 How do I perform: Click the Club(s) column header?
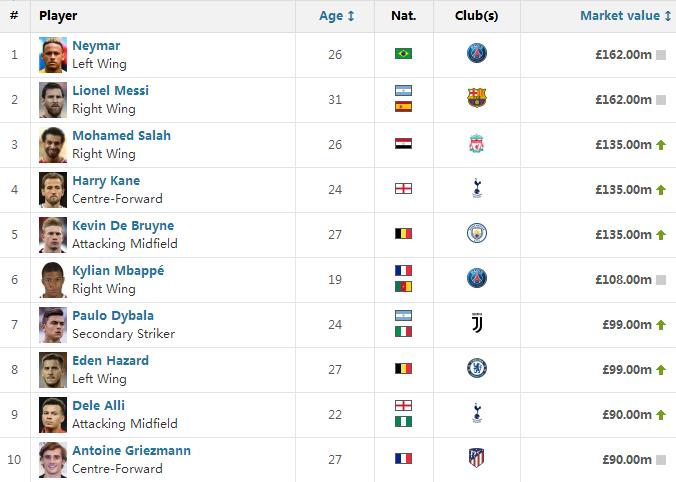tap(476, 16)
